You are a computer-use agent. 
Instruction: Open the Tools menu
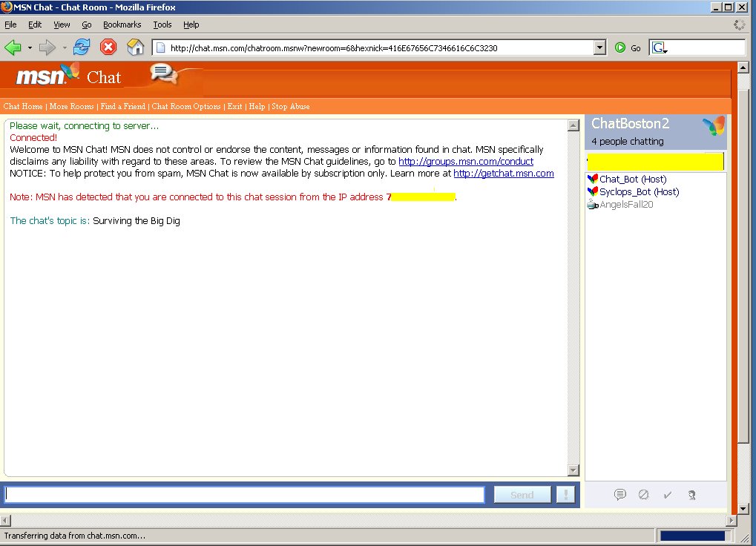coord(162,24)
